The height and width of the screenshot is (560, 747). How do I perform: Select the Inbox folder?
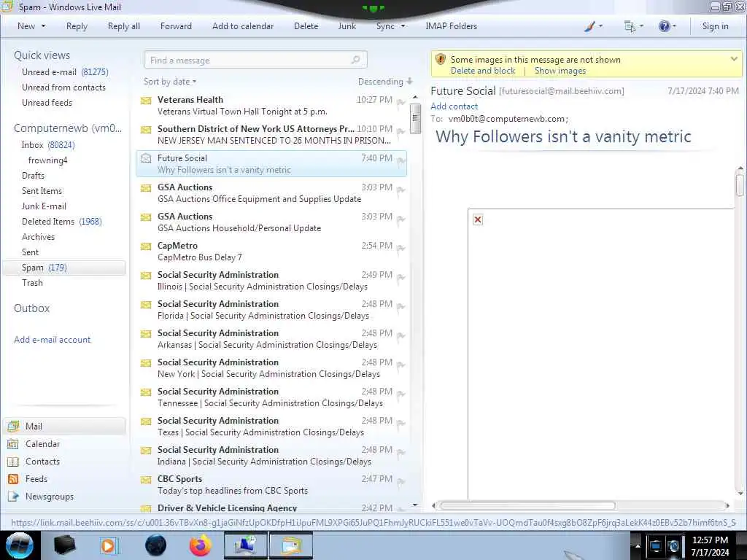coord(48,145)
